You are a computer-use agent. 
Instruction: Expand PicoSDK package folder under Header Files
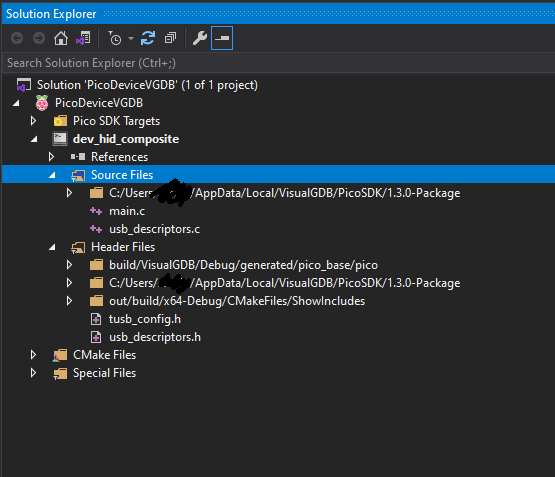tap(69, 283)
